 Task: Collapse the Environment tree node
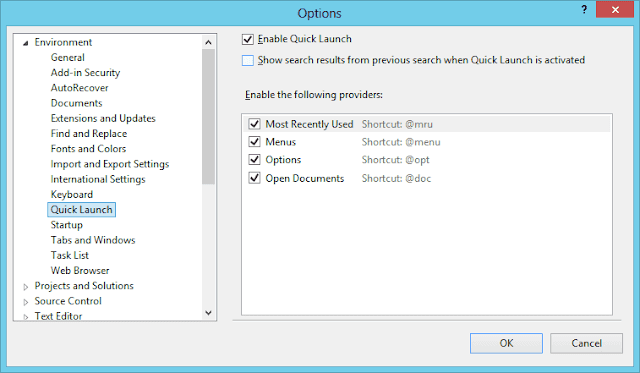coord(25,43)
